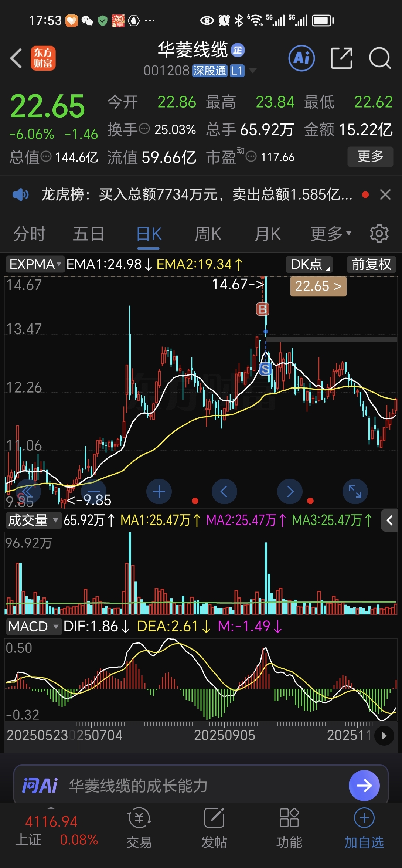402x868 pixels.
Task: Open the 交易 trade icon
Action: coord(139,828)
